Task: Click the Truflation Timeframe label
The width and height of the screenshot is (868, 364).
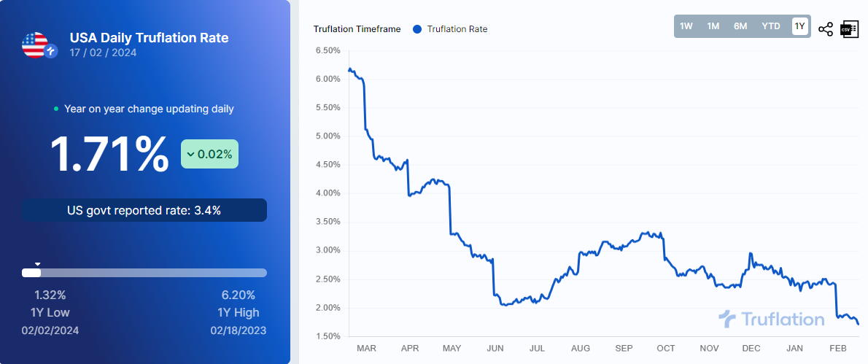Action: click(357, 29)
